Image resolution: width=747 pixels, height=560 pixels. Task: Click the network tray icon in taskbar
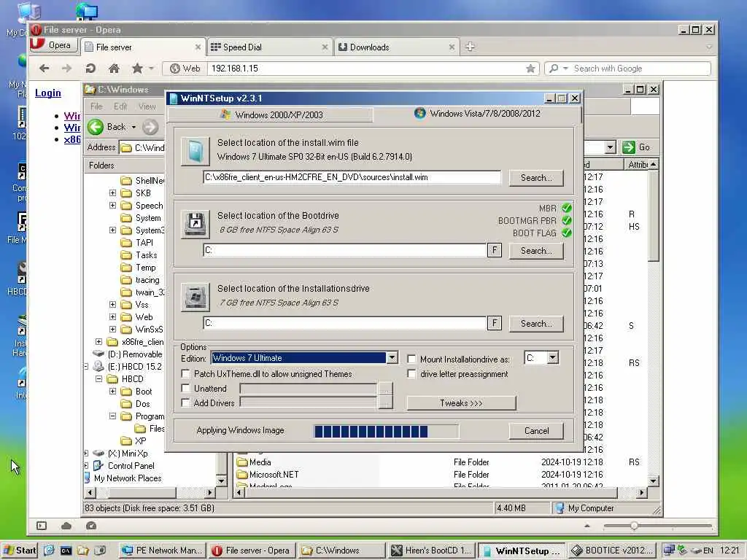tap(669, 551)
